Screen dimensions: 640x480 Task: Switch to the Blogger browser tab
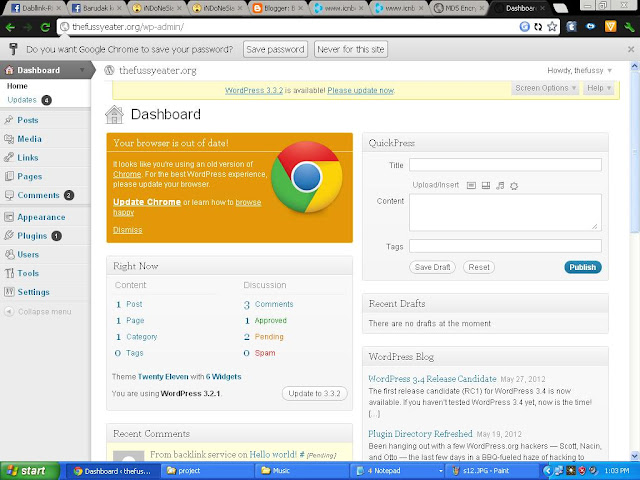(279, 8)
